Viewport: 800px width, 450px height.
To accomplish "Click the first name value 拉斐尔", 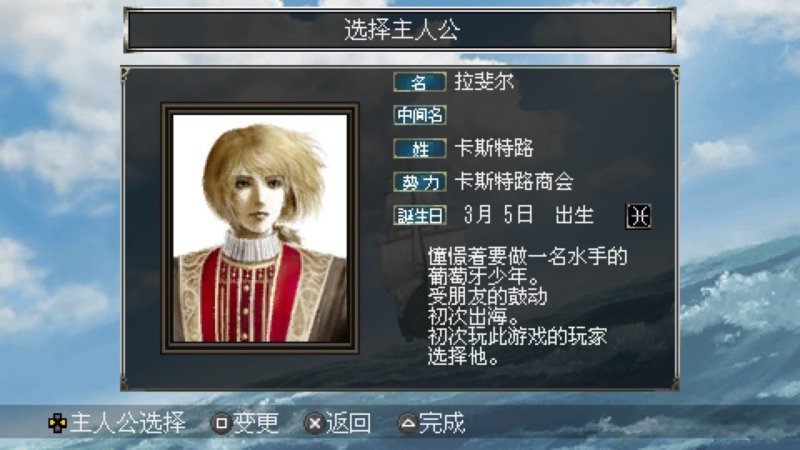I will [x=484, y=82].
